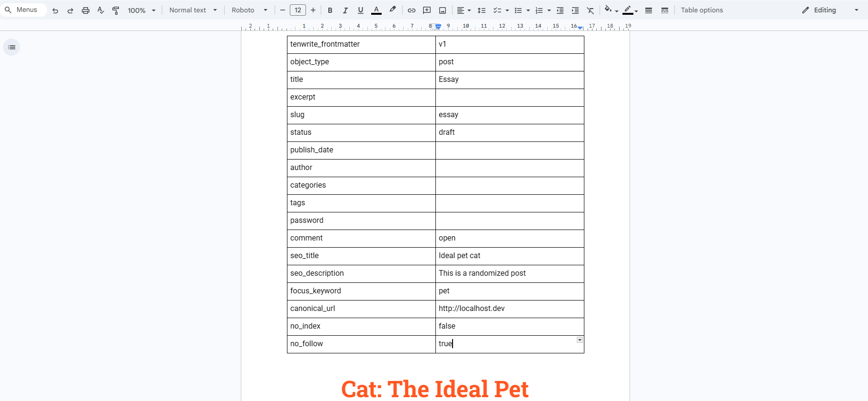
Task: Click the 'pet' focus keyword value cell
Action: click(x=510, y=291)
